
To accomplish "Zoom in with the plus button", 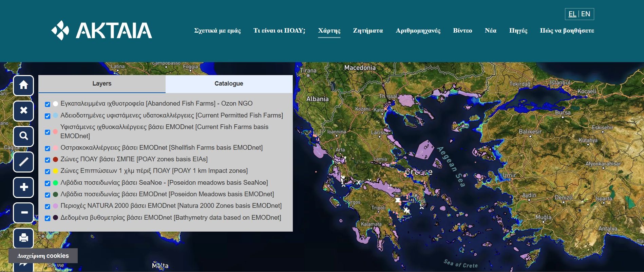I will click(23, 187).
